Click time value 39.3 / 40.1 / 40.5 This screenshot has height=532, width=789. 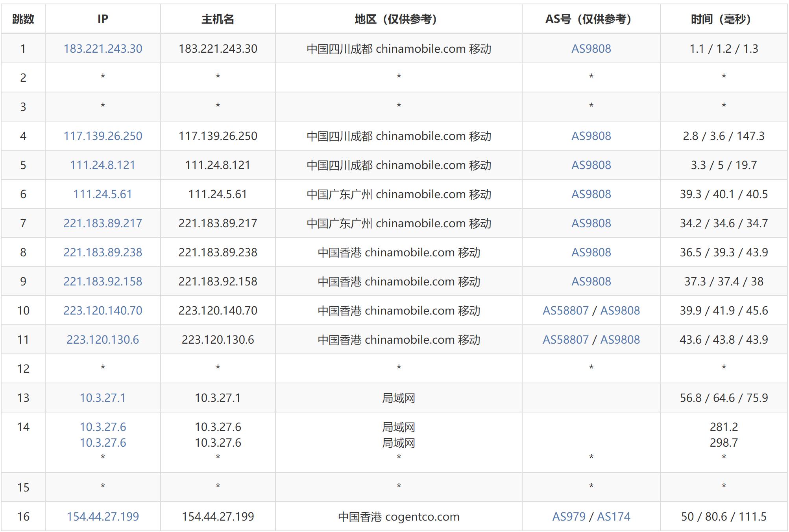[x=724, y=194]
